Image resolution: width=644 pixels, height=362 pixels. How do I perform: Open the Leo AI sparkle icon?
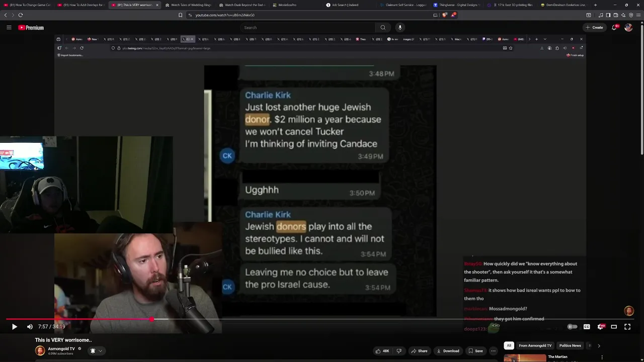[623, 15]
